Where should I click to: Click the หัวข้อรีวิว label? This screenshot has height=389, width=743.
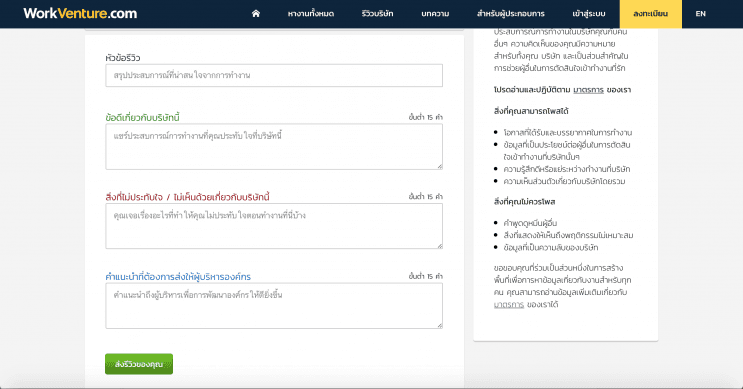(x=123, y=58)
